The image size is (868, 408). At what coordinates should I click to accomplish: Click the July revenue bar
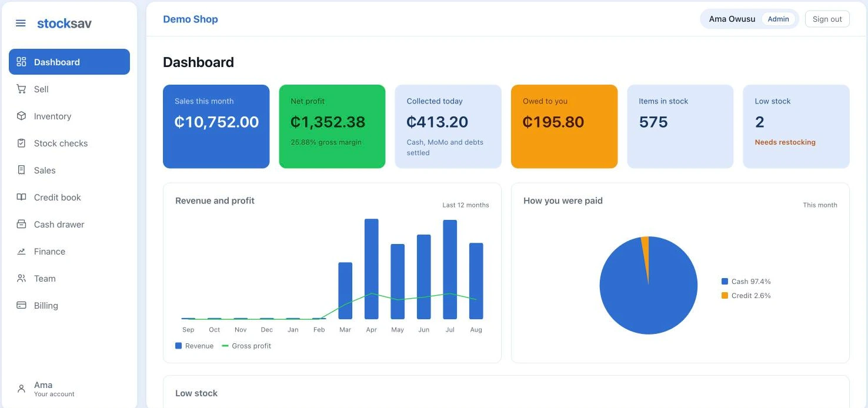click(450, 269)
